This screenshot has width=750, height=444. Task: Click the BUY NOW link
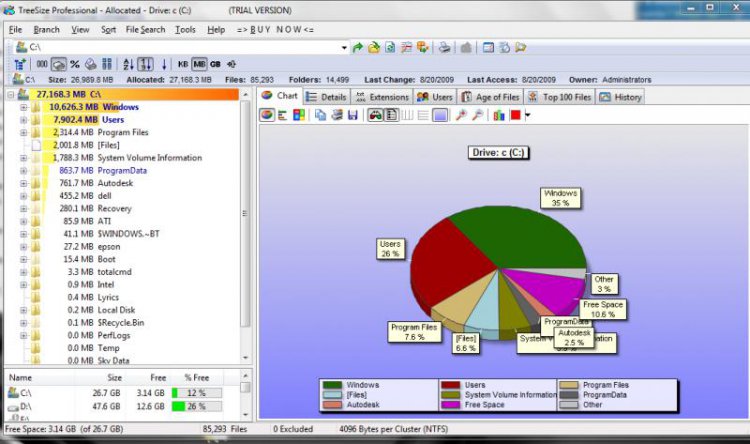pos(275,30)
